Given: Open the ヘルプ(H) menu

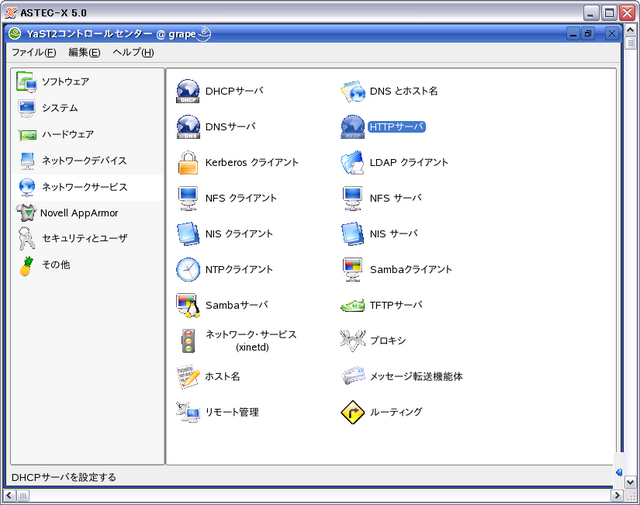Looking at the screenshot, I should click(133, 52).
